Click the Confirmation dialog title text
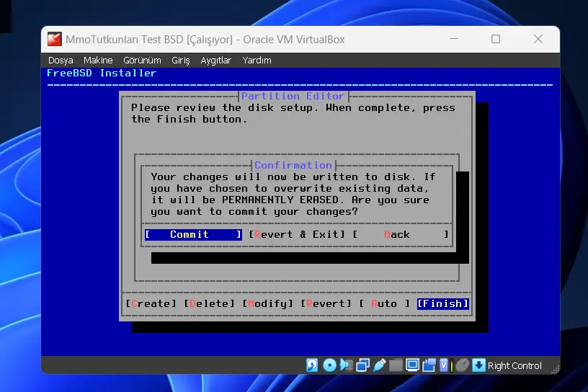 click(293, 165)
